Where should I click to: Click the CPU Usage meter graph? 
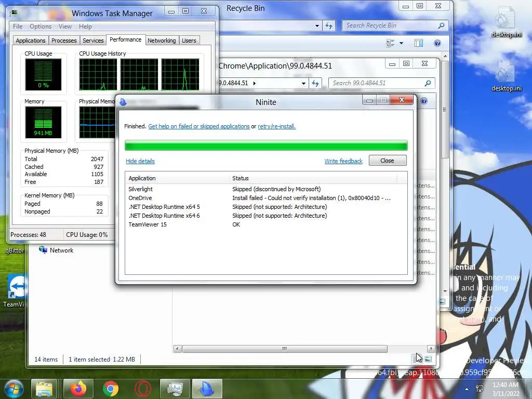click(43, 74)
